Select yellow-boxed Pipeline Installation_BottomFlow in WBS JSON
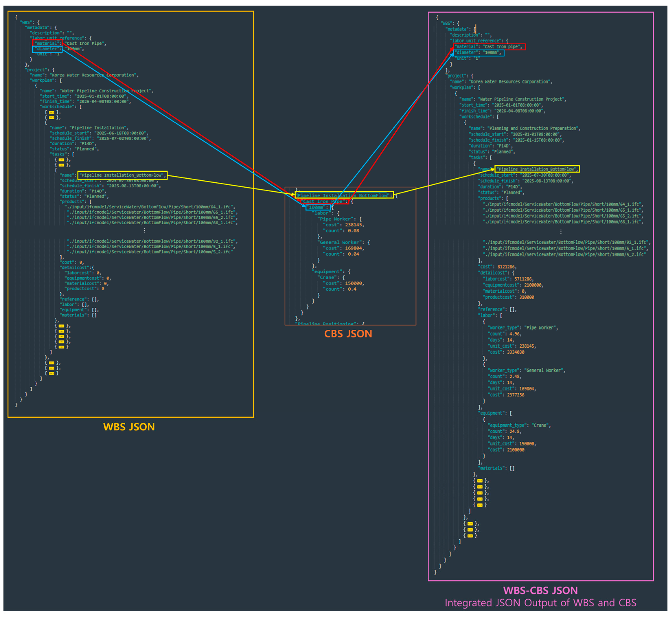 click(x=123, y=175)
